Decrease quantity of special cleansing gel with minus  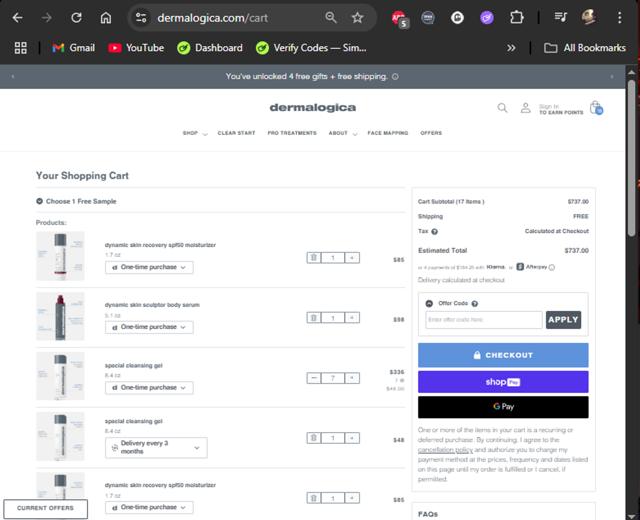[313, 378]
